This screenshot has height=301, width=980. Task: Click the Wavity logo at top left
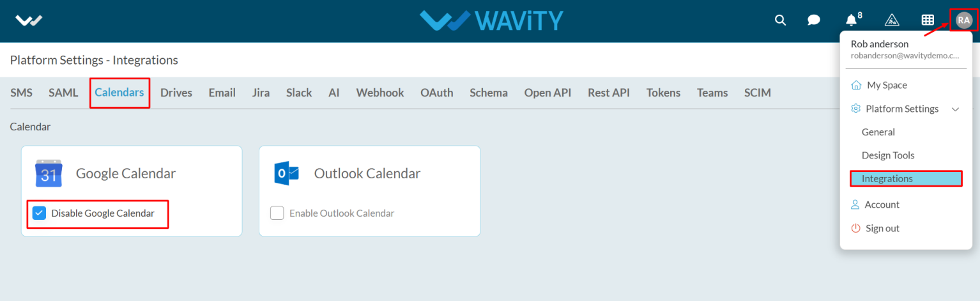pos(29,20)
